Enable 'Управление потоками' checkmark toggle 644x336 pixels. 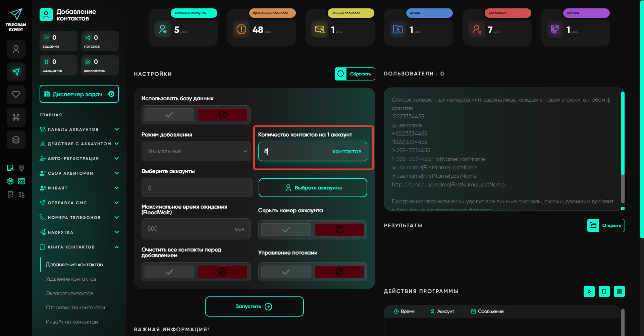coord(286,272)
